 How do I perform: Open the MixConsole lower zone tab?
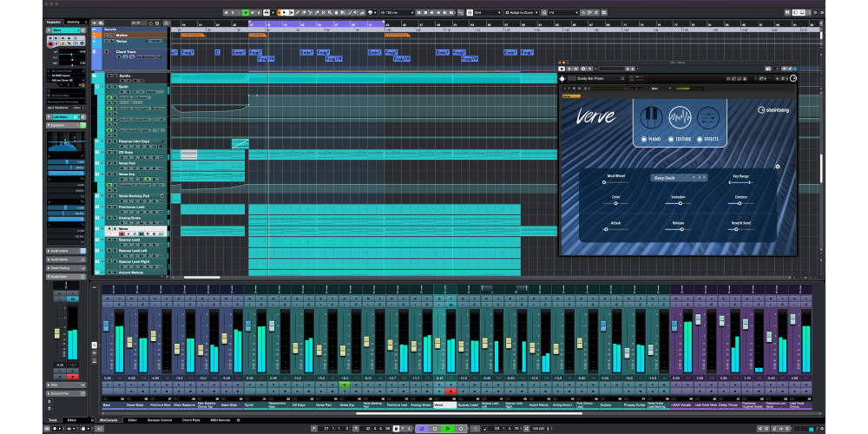click(108, 420)
